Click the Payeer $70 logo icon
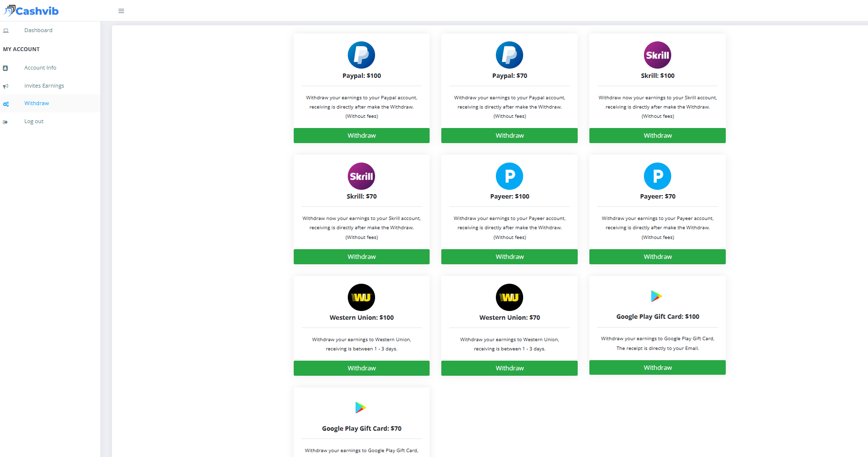 coord(657,176)
